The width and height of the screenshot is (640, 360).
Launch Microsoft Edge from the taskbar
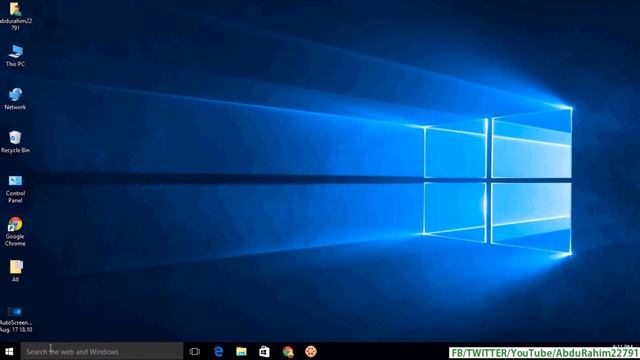point(218,351)
